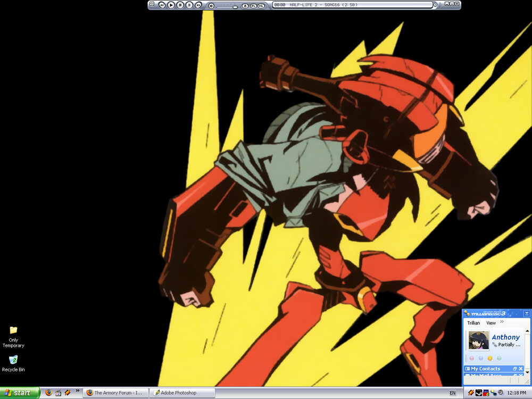The width and height of the screenshot is (532, 399).
Task: Stop playback in the media player
Action: coord(189,5)
